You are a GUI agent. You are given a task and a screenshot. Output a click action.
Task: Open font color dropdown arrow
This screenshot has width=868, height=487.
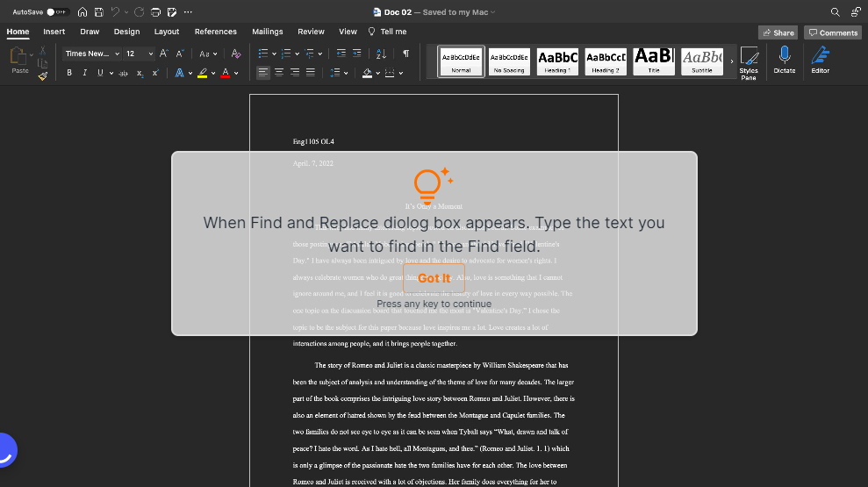[236, 73]
